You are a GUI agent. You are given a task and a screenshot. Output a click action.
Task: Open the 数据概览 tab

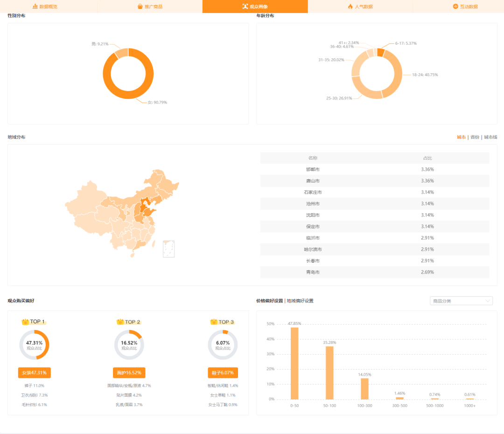pos(45,7)
